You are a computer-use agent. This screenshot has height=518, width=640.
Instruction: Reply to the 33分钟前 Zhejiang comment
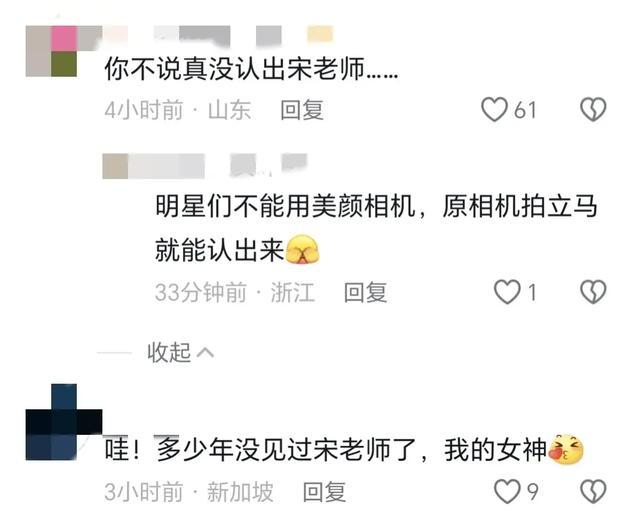365,292
